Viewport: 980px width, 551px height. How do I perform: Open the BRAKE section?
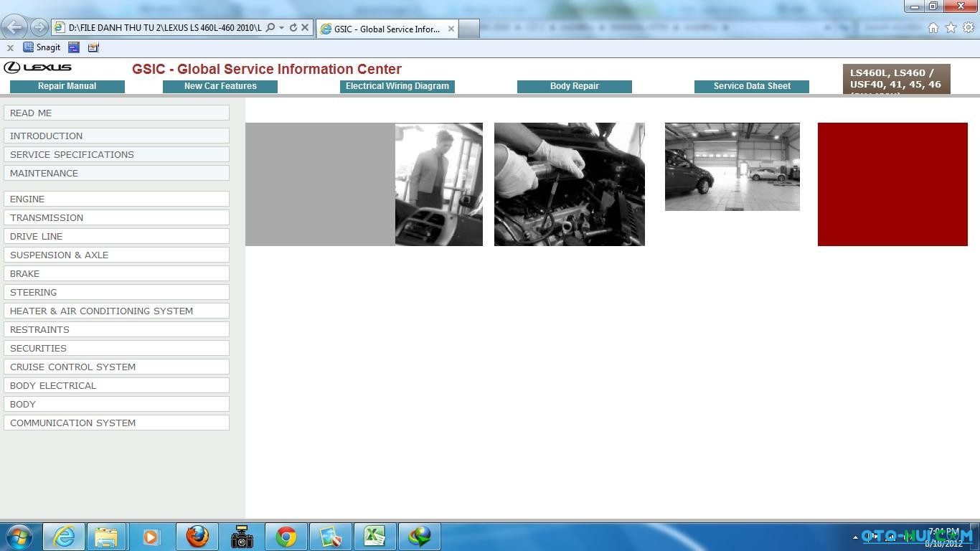click(x=116, y=273)
